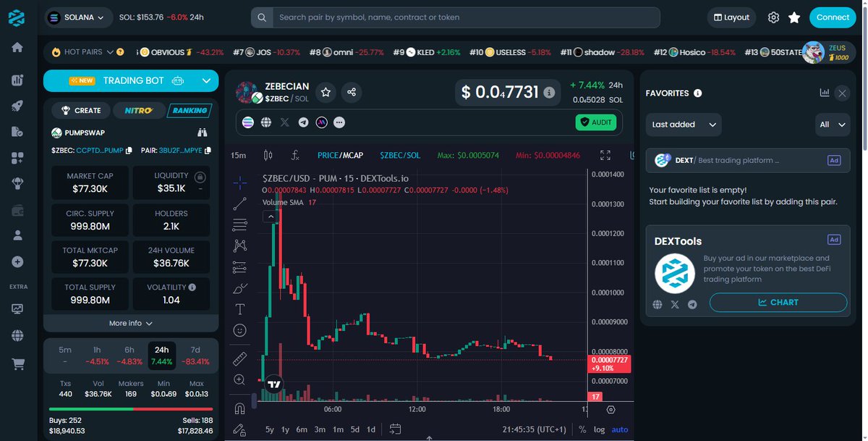868x441 pixels.
Task: Change candlestick chart style icon
Action: [x=268, y=155]
